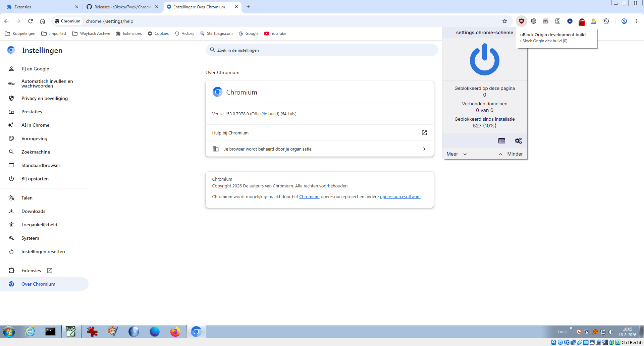
Task: Go to the home page
Action: tap(43, 21)
